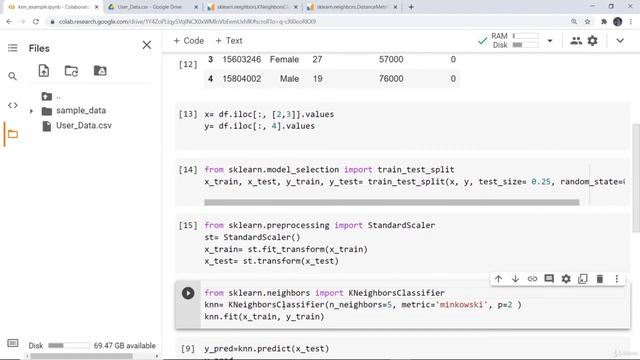
Task: Open more cell actions three-dot menu
Action: tap(616, 279)
